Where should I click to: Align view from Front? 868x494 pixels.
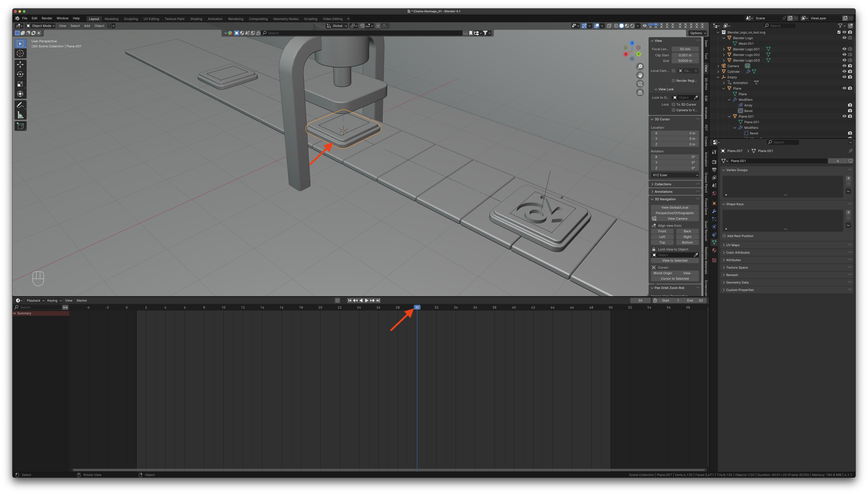point(662,231)
